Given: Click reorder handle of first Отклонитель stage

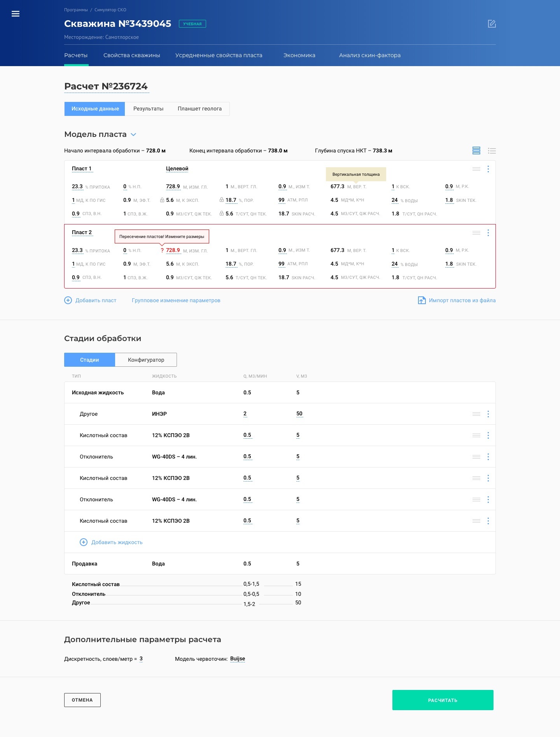Looking at the screenshot, I should [x=476, y=457].
